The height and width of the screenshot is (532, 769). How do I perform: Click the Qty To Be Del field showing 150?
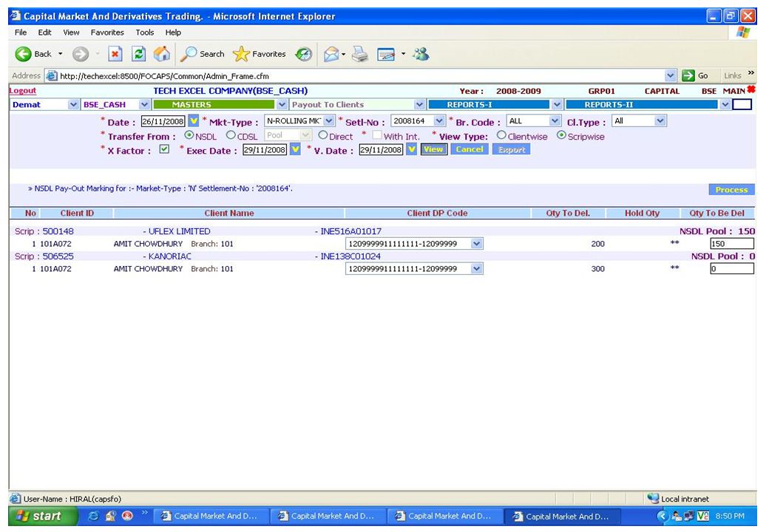click(x=732, y=244)
